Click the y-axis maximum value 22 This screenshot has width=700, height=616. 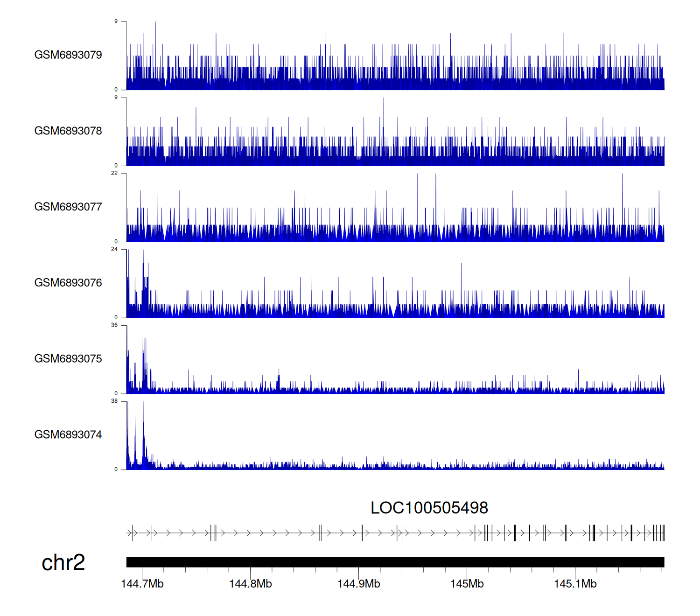114,173
